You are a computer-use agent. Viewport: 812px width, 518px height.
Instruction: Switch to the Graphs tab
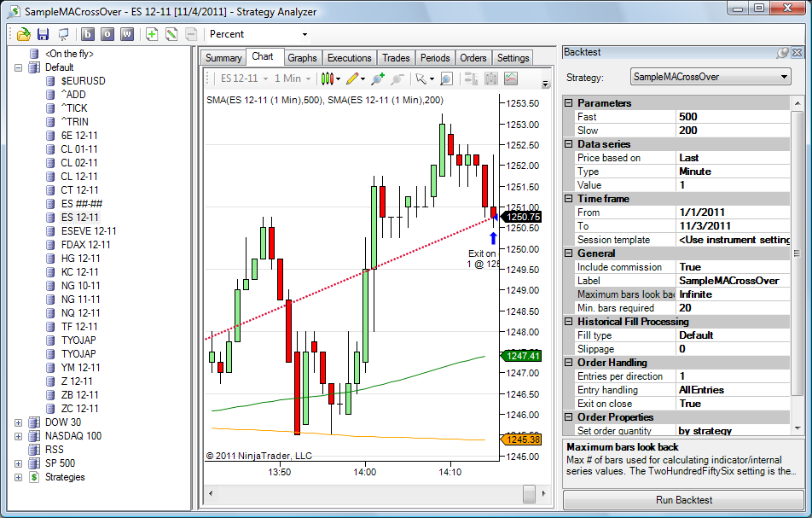[x=302, y=58]
